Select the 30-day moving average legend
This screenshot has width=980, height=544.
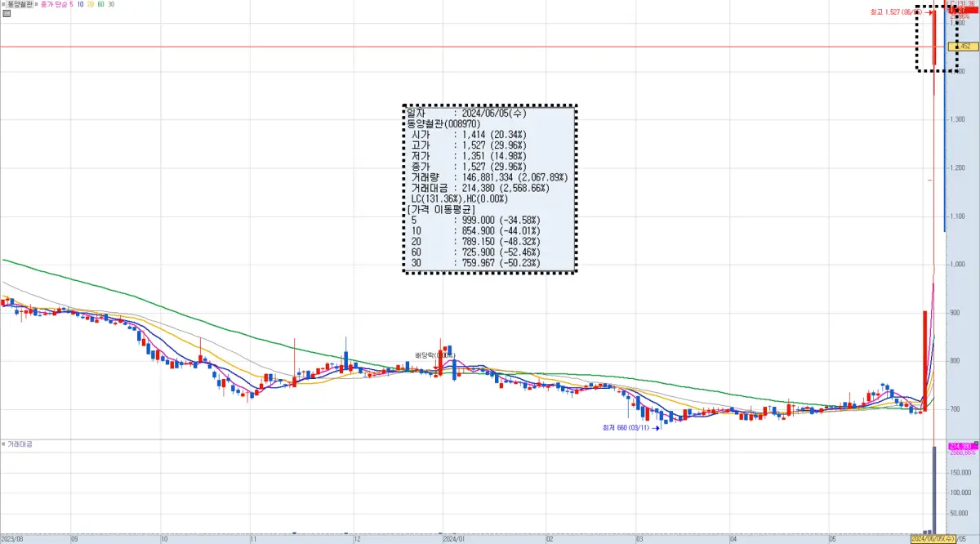point(111,4)
